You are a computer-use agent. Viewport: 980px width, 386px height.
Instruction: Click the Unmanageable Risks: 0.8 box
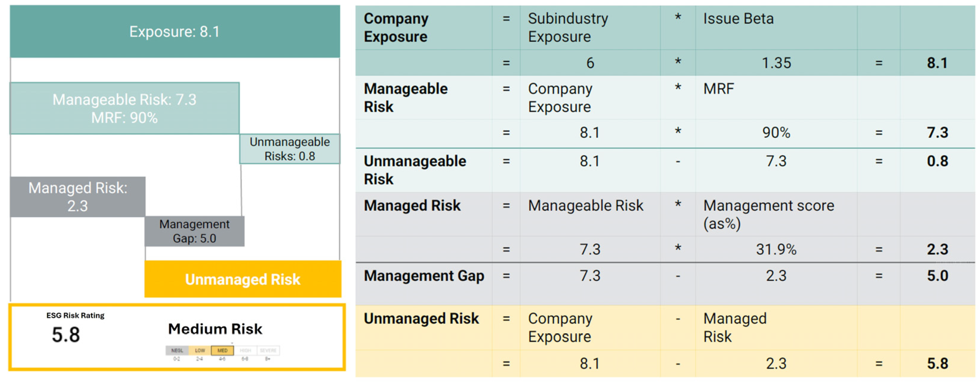(290, 149)
